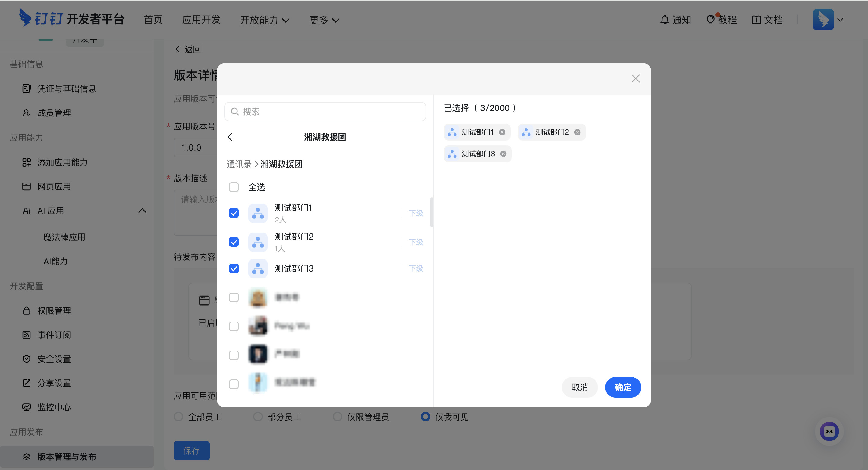Open 首页 in top navigation

(x=153, y=20)
